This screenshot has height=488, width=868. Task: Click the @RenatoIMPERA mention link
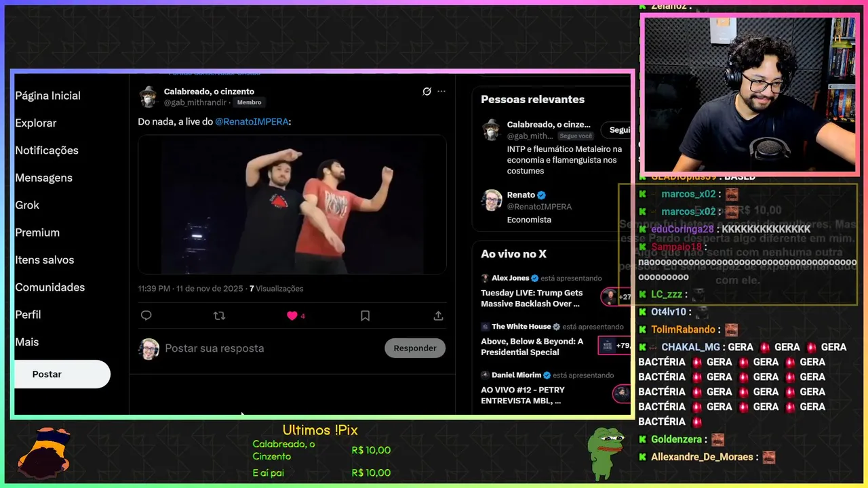click(x=252, y=121)
